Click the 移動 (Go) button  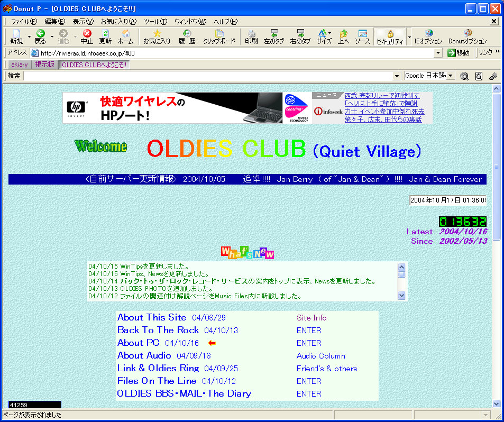pos(459,53)
